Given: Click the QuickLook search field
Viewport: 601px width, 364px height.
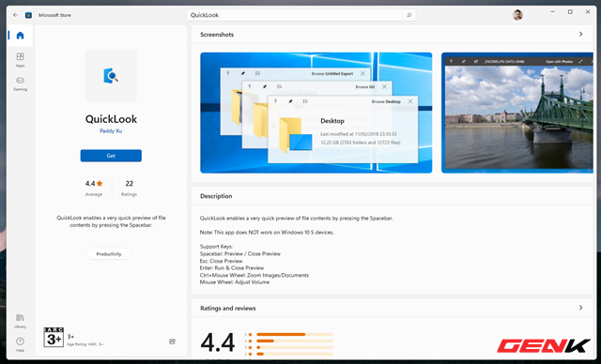Looking at the screenshot, I should pos(301,15).
